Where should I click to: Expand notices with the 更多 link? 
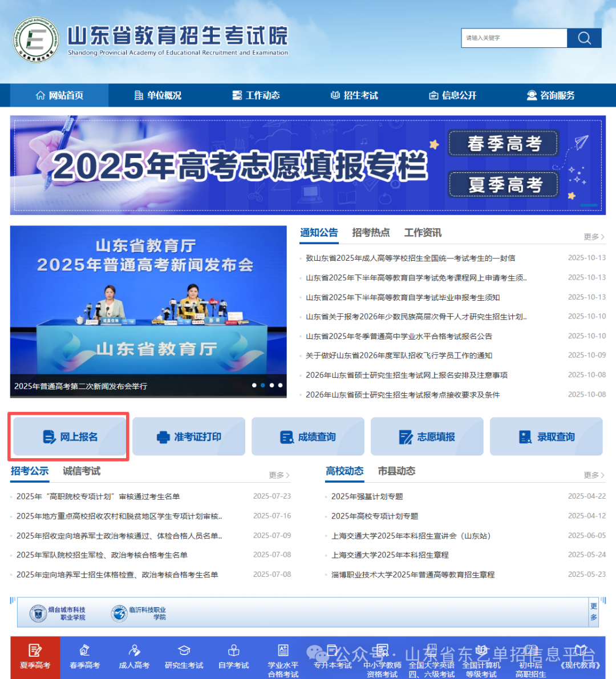coord(591,236)
